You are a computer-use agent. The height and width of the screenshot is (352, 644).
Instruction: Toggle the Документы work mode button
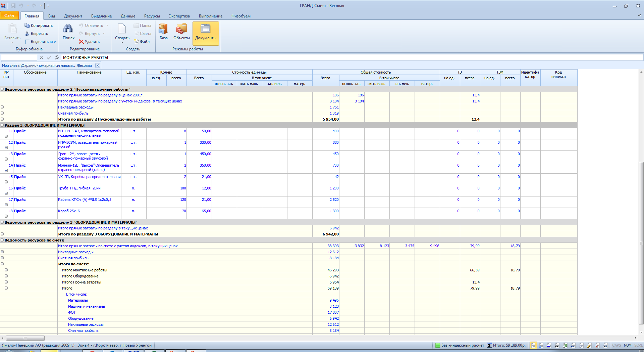[x=206, y=33]
